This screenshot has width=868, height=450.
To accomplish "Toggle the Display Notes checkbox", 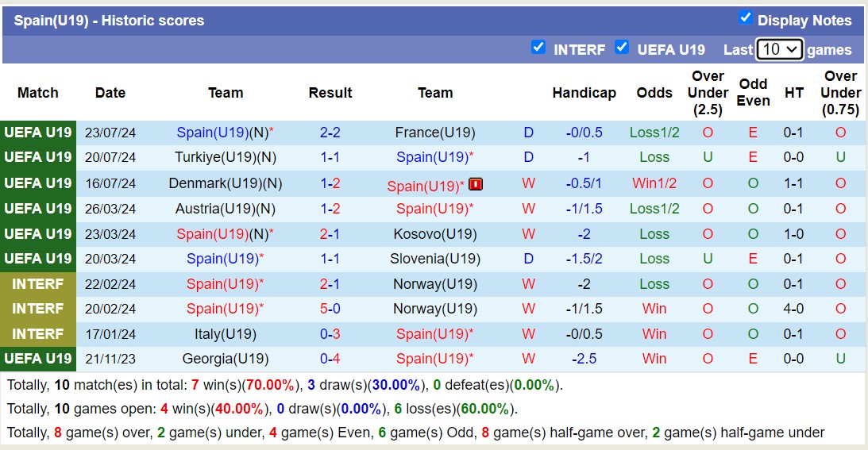I will coord(745,18).
